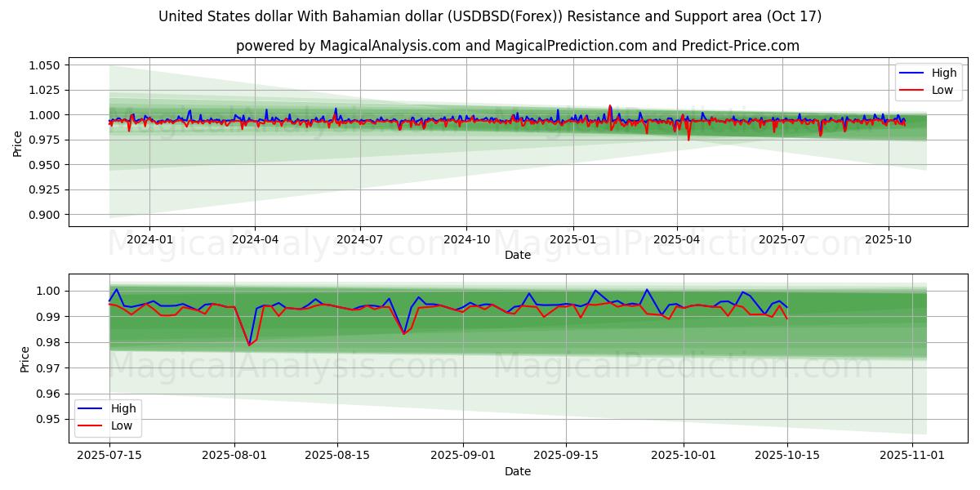980x490 pixels.
Task: Click the 0.900 price tick on top chart
Action: click(x=42, y=215)
